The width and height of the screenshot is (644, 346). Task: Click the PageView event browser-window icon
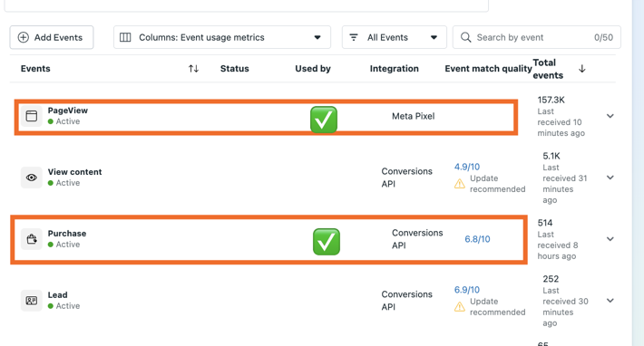pyautogui.click(x=32, y=116)
